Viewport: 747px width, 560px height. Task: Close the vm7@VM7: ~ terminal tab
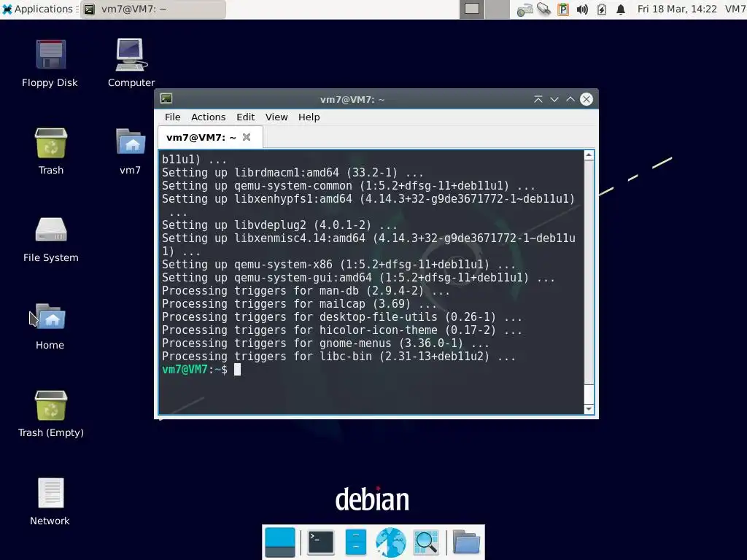247,137
